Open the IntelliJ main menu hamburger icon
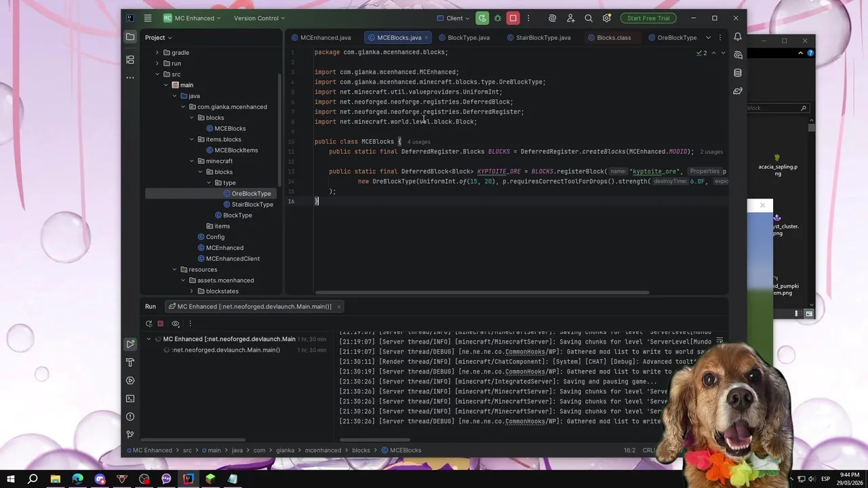The height and width of the screenshot is (488, 868). [149, 18]
